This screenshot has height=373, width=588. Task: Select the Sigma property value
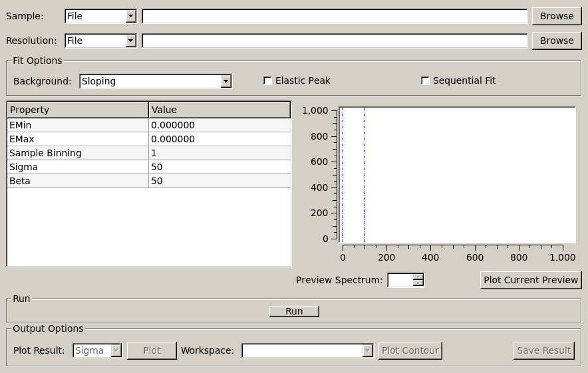pyautogui.click(x=220, y=167)
